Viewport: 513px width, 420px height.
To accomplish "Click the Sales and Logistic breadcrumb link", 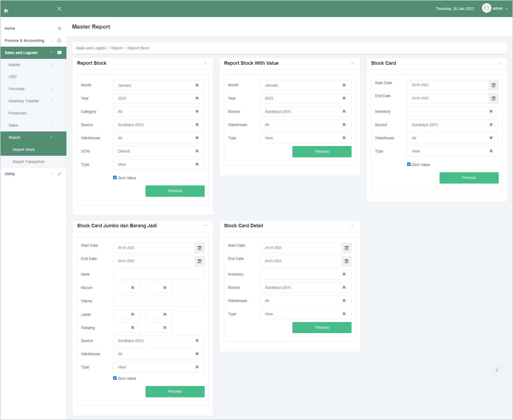I will click(x=91, y=48).
